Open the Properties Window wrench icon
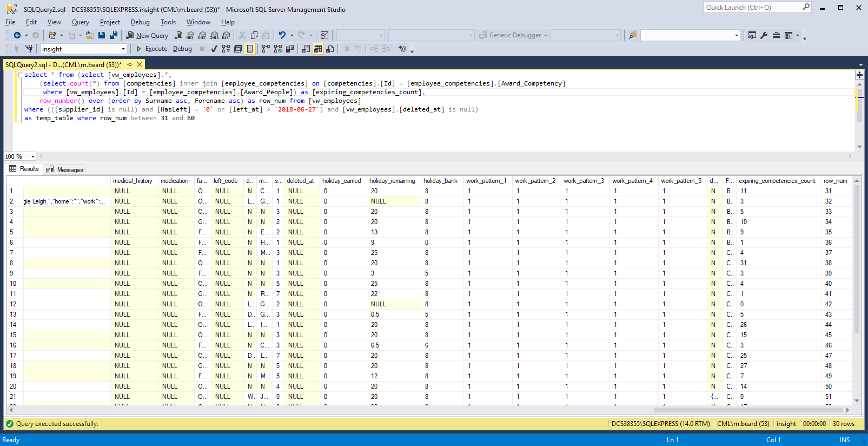Screen dimensions: 868x446 [x=764, y=35]
